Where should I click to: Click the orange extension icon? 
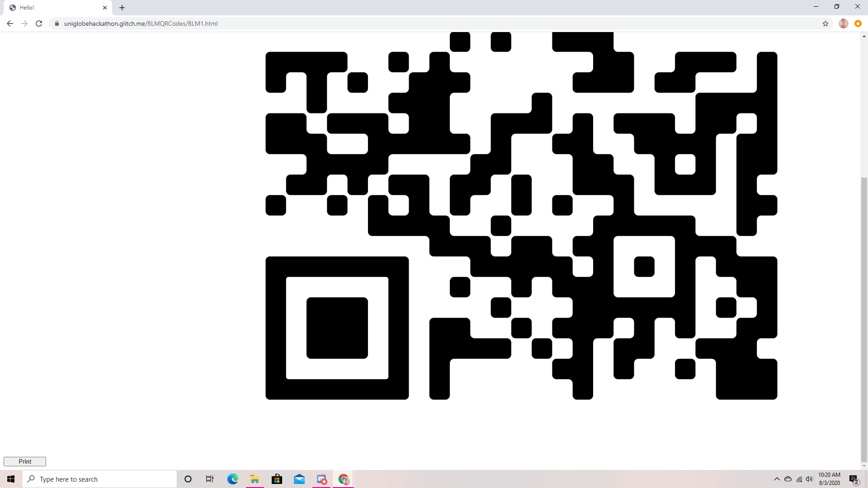[x=858, y=23]
